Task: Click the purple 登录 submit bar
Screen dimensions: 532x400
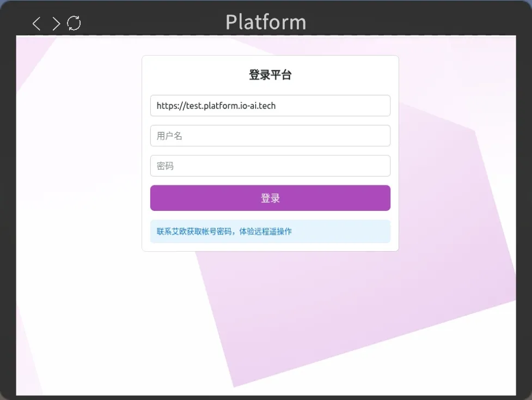Action: [270, 198]
